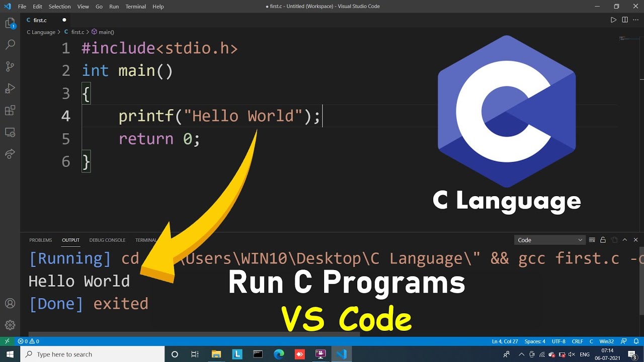Open the Run and Debug view

(x=10, y=88)
